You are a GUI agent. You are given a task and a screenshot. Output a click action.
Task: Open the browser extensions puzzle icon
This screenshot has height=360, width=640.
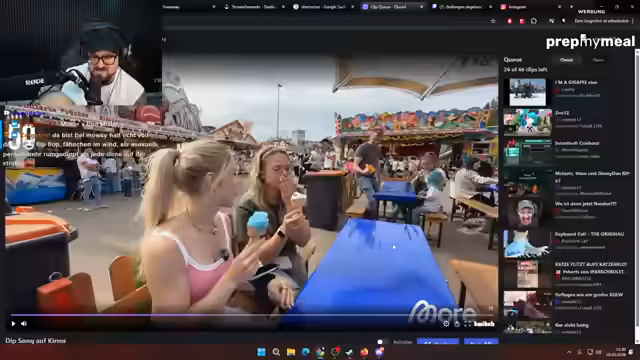tap(534, 21)
